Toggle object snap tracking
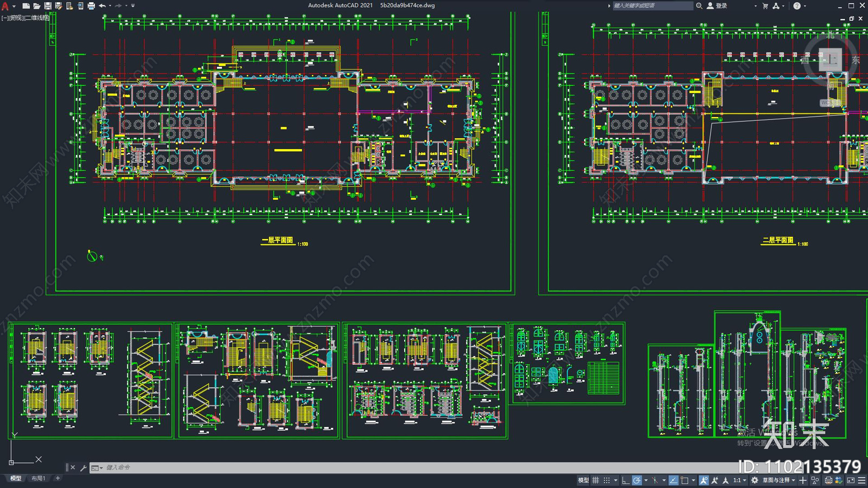Viewport: 868px width, 488px height. pos(673,480)
